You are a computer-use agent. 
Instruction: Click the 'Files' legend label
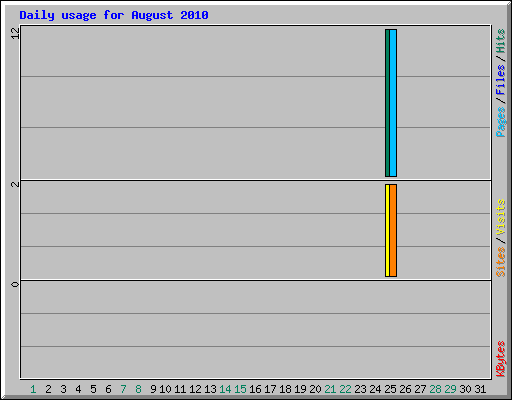pos(501,79)
